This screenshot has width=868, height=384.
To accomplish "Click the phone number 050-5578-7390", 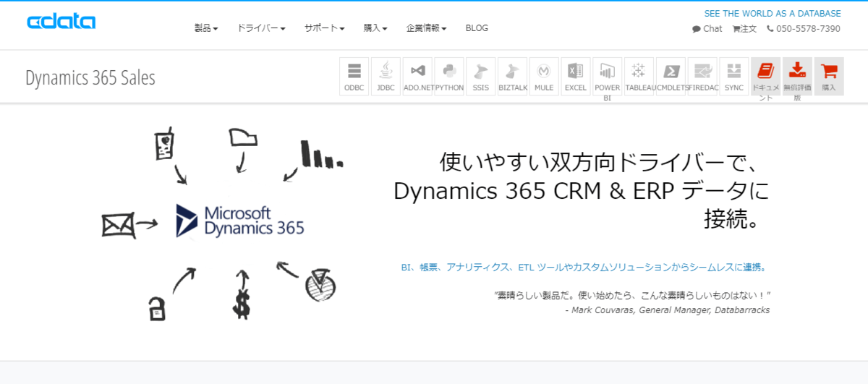I will tap(803, 29).
